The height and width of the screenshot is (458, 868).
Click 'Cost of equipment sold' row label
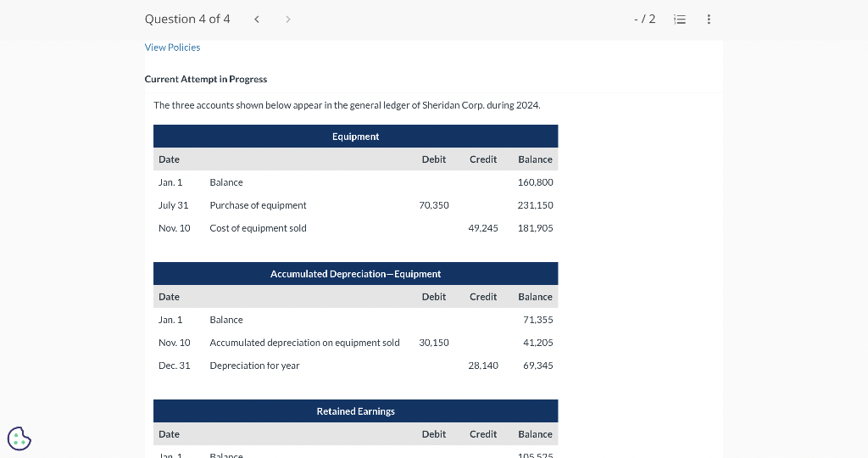258,228
